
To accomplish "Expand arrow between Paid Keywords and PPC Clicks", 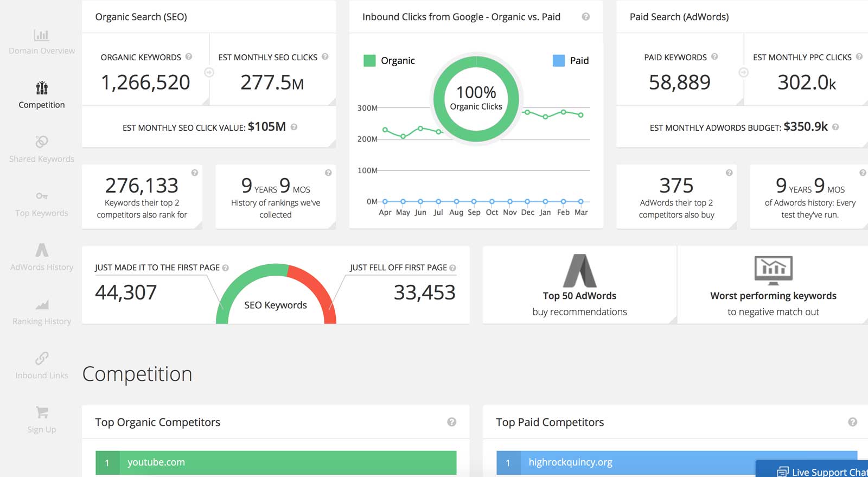I will tap(744, 72).
